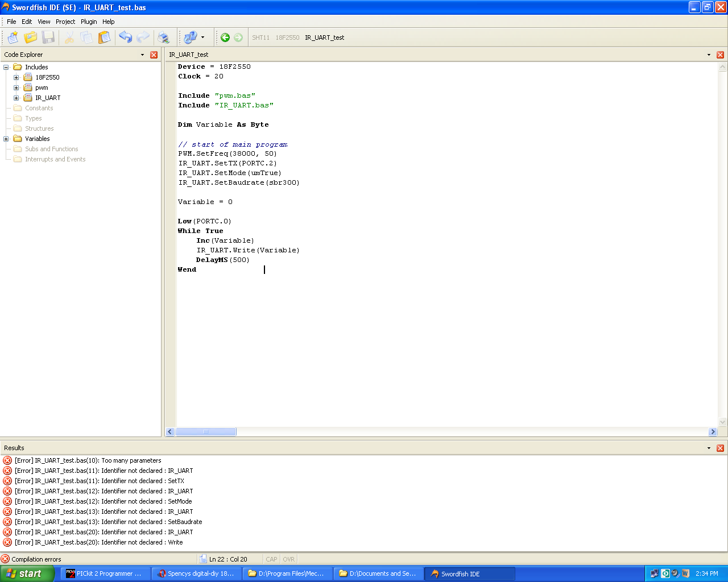Close the Code Explorer panel
Image resolution: width=728 pixels, height=582 pixels.
pos(154,55)
